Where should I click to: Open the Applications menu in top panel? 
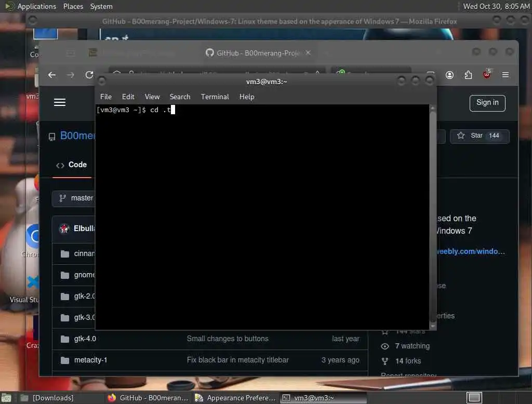point(37,6)
